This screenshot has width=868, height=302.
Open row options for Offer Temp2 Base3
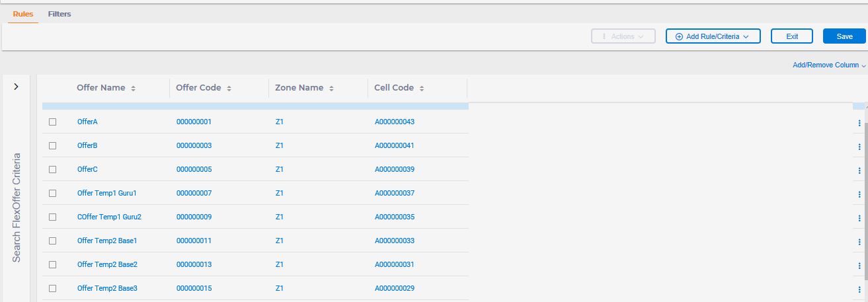coord(859,289)
